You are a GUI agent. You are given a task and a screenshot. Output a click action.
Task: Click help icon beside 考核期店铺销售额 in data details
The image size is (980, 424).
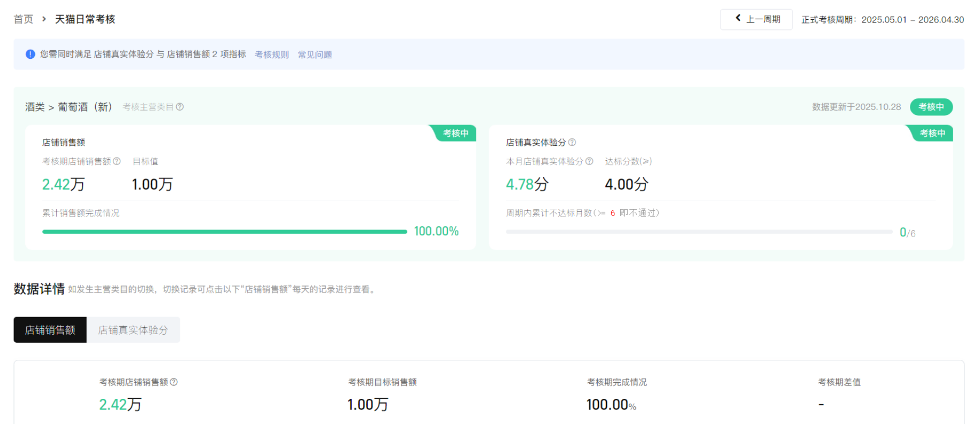(x=174, y=382)
